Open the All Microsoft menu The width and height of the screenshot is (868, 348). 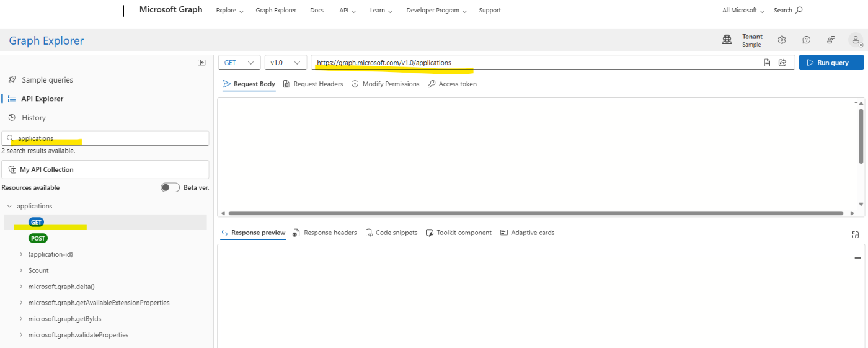(x=743, y=11)
